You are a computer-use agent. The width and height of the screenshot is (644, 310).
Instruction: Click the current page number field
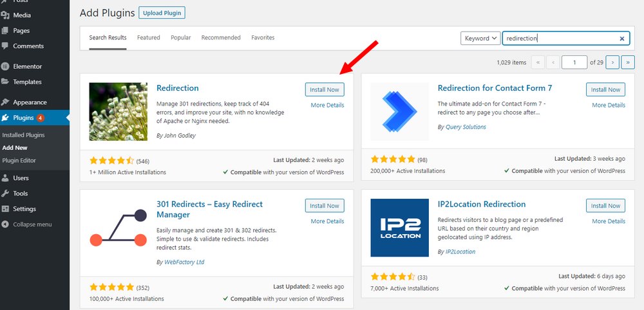(574, 62)
